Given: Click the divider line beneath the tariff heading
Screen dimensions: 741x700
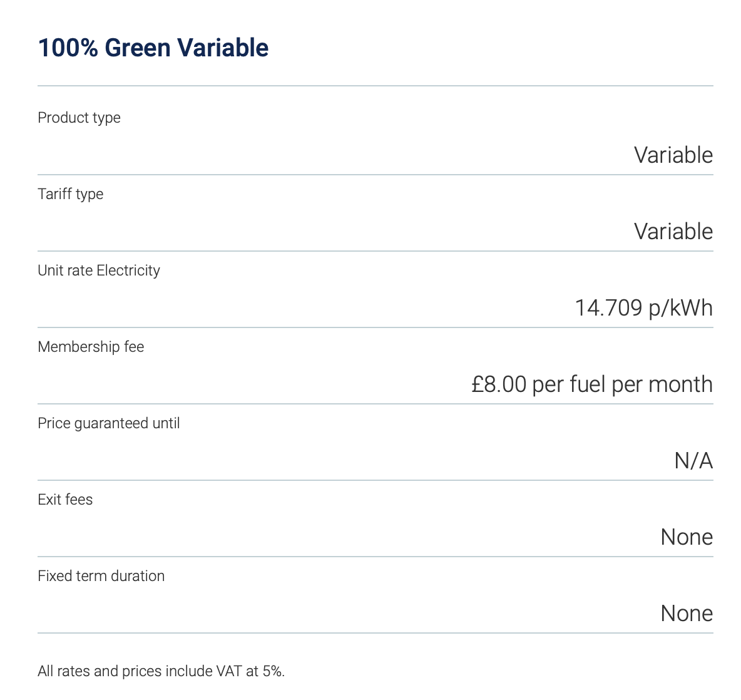Looking at the screenshot, I should tap(376, 86).
